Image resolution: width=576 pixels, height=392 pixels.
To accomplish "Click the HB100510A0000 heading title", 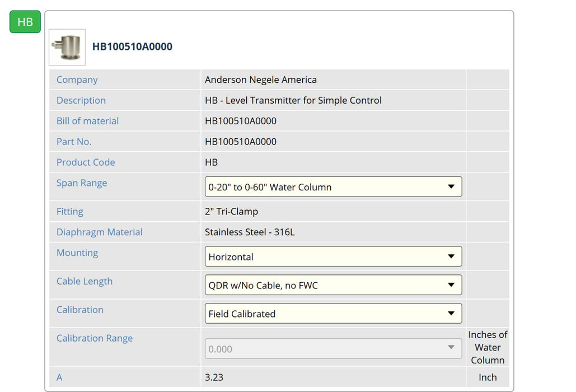I will (132, 46).
